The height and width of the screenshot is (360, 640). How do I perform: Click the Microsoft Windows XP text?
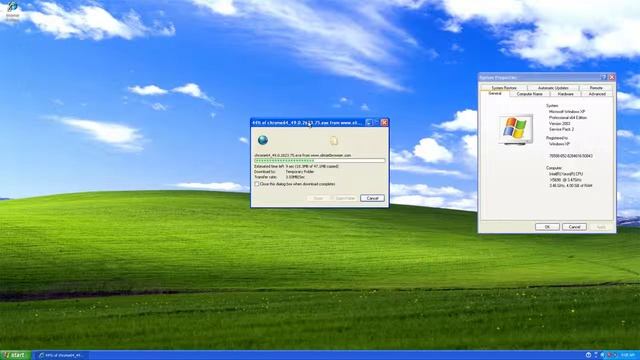pyautogui.click(x=567, y=111)
